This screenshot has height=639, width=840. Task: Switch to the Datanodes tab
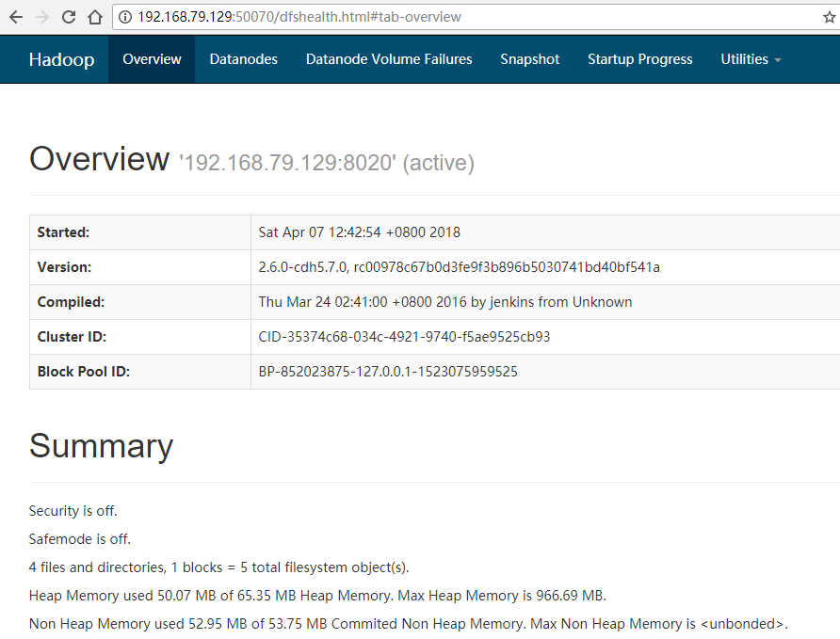point(243,59)
